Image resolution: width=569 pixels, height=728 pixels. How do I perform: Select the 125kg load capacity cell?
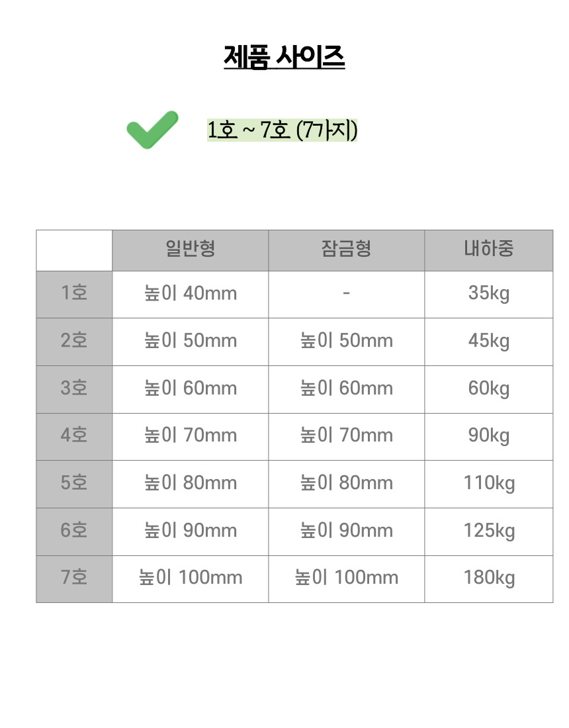[488, 530]
